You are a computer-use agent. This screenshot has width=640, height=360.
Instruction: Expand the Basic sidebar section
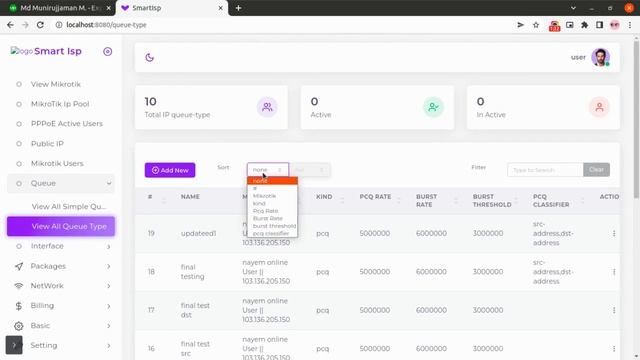(x=61, y=326)
